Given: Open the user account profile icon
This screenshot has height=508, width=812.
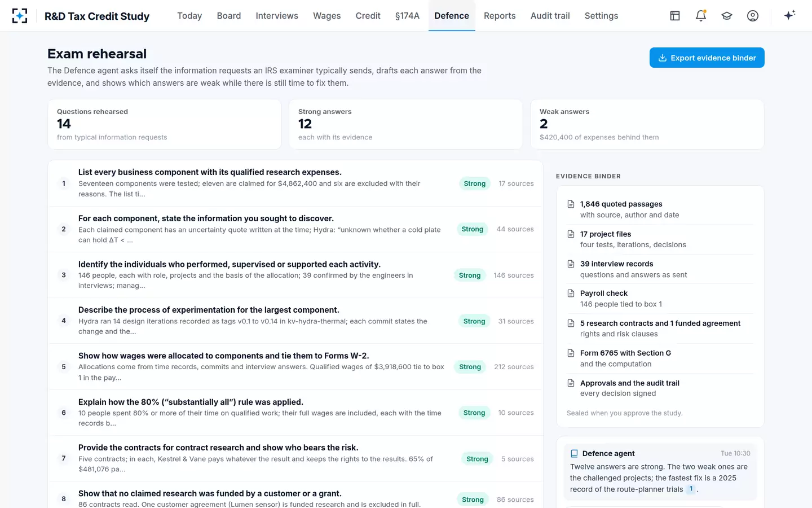Looking at the screenshot, I should point(753,16).
